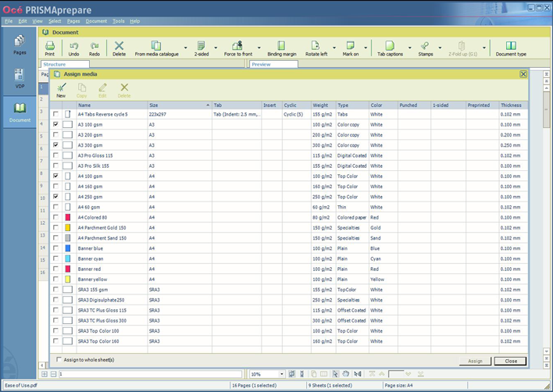Click the 2-sided icon
Screen dimensions: 553x392
[x=202, y=48]
